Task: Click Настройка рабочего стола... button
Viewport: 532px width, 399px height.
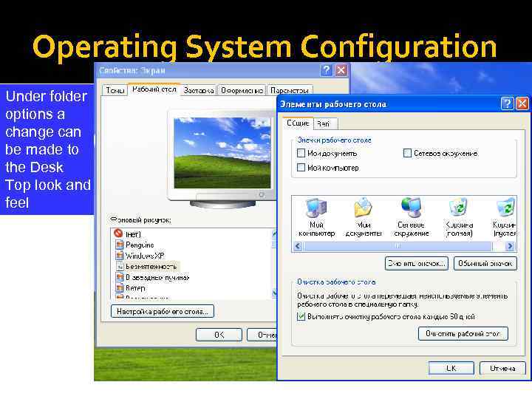Action: pos(162,311)
